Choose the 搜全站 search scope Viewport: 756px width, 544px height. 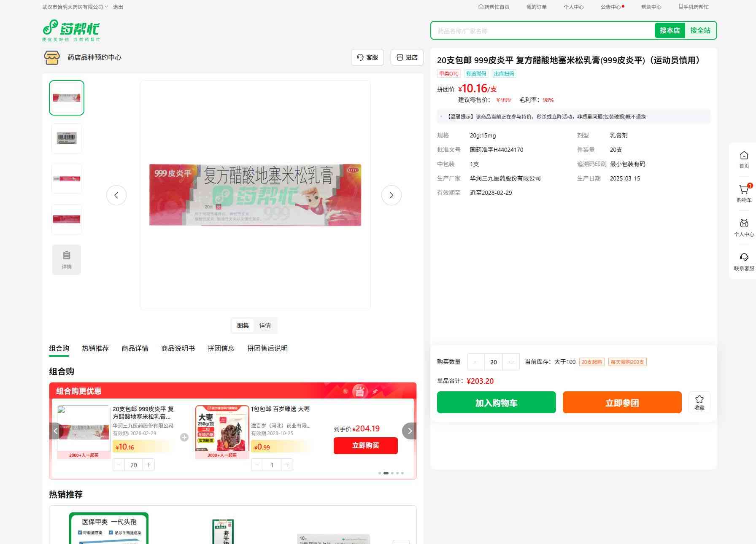[700, 30]
